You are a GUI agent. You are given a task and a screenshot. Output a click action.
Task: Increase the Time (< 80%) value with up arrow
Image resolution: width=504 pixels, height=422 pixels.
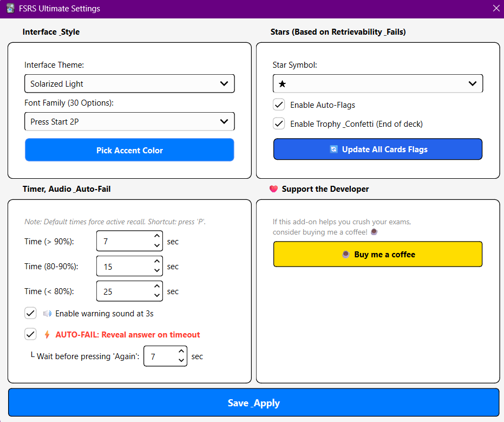[x=157, y=286]
